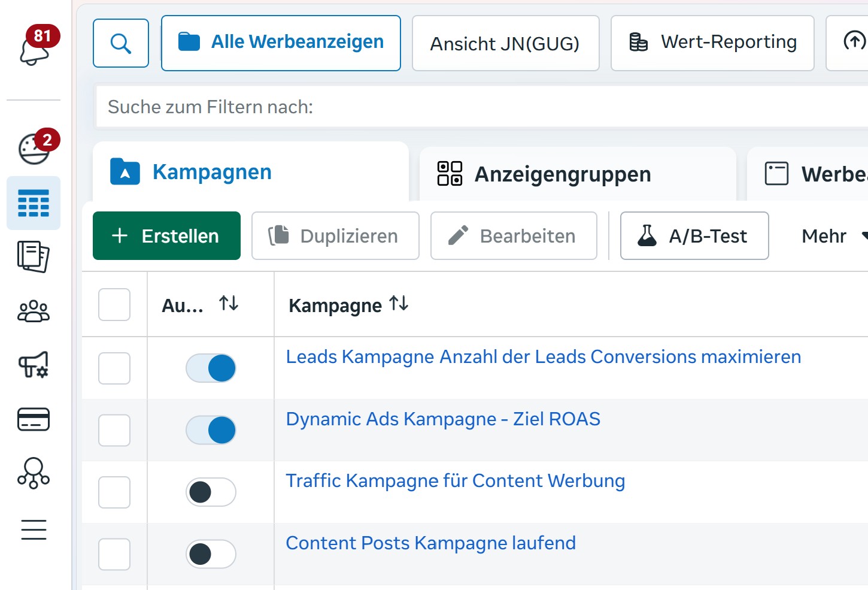This screenshot has height=590, width=868.
Task: Open the Alle Werbeanzeigen view selector
Action: tap(281, 43)
